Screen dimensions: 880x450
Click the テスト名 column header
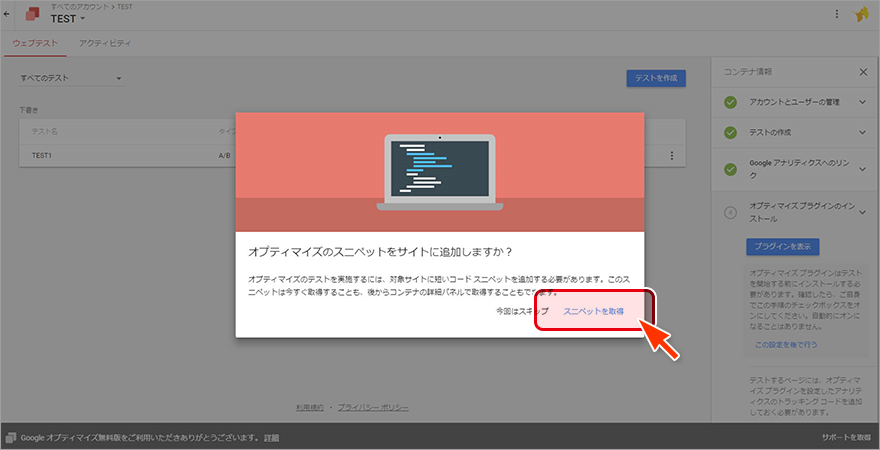(44, 132)
